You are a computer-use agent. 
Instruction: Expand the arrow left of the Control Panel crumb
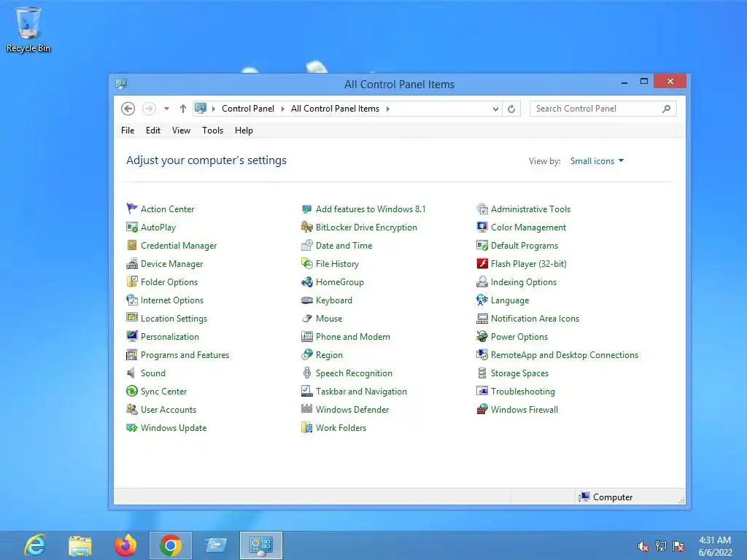click(214, 109)
